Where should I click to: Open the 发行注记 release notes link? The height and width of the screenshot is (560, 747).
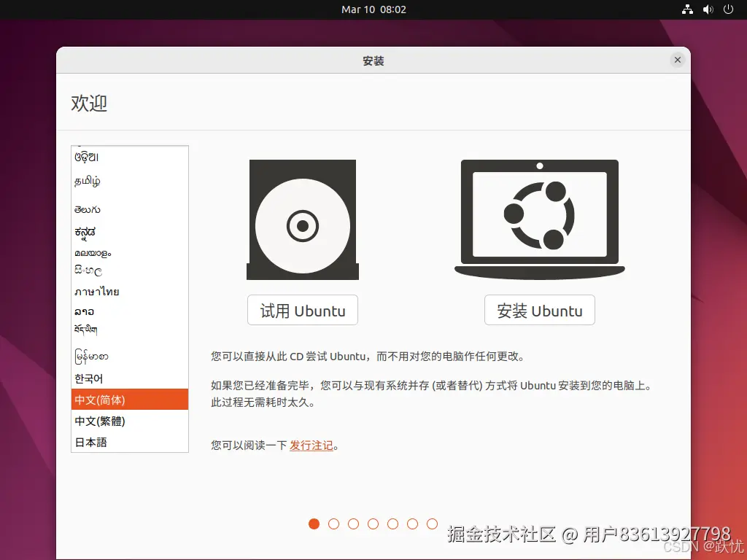(311, 446)
